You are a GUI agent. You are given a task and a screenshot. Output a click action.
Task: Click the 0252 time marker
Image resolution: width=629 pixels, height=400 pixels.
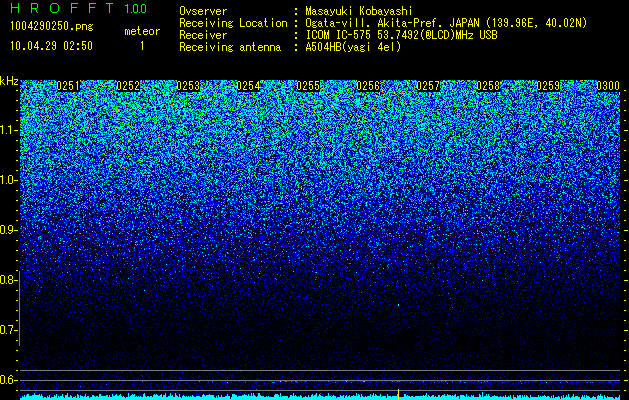coord(128,86)
